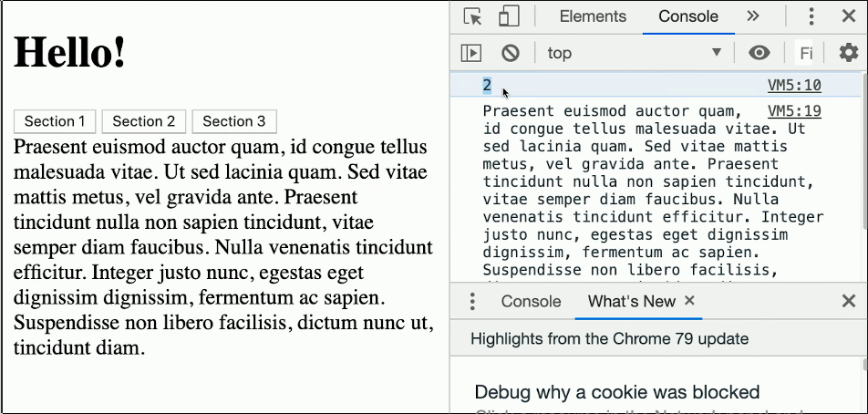Open the DevTools three-dot customize menu
Screen dimensions: 868x414
(811, 16)
